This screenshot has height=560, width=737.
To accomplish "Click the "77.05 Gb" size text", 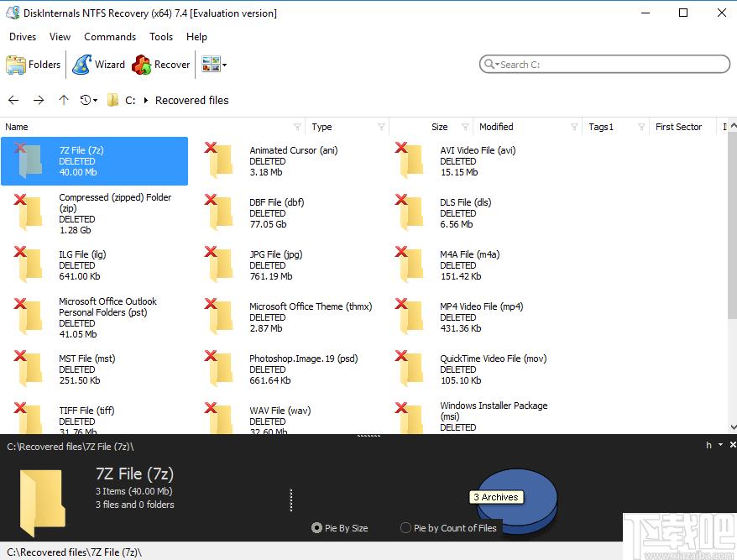I will pos(268,224).
